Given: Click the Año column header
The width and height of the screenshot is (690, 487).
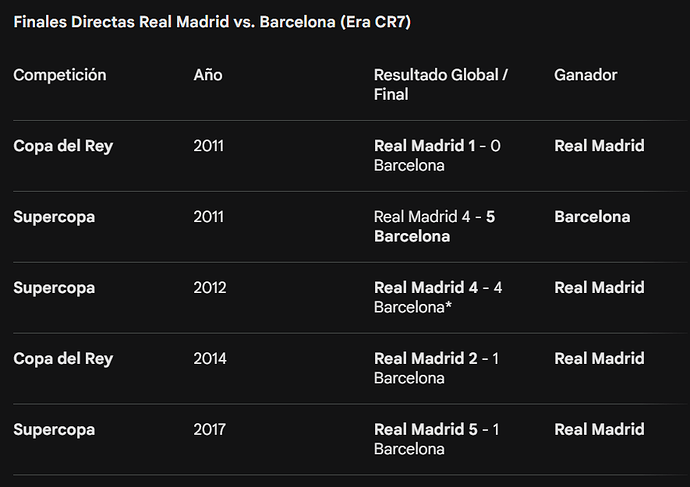Looking at the screenshot, I should pos(208,75).
